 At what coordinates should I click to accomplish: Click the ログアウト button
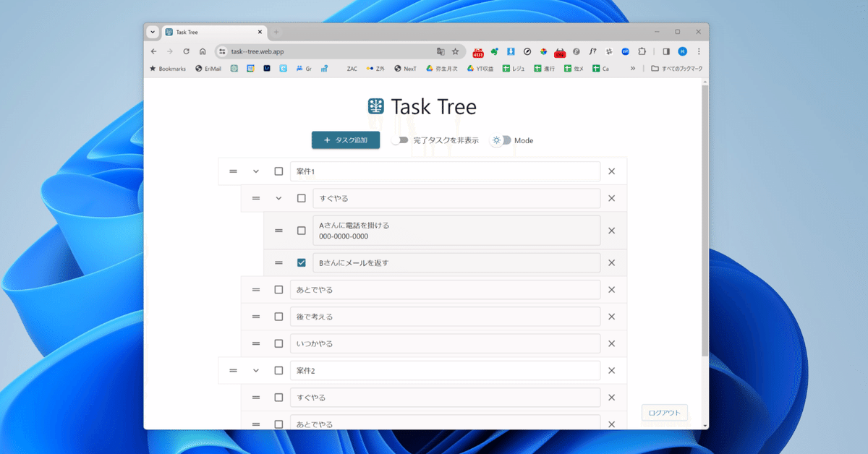(663, 412)
